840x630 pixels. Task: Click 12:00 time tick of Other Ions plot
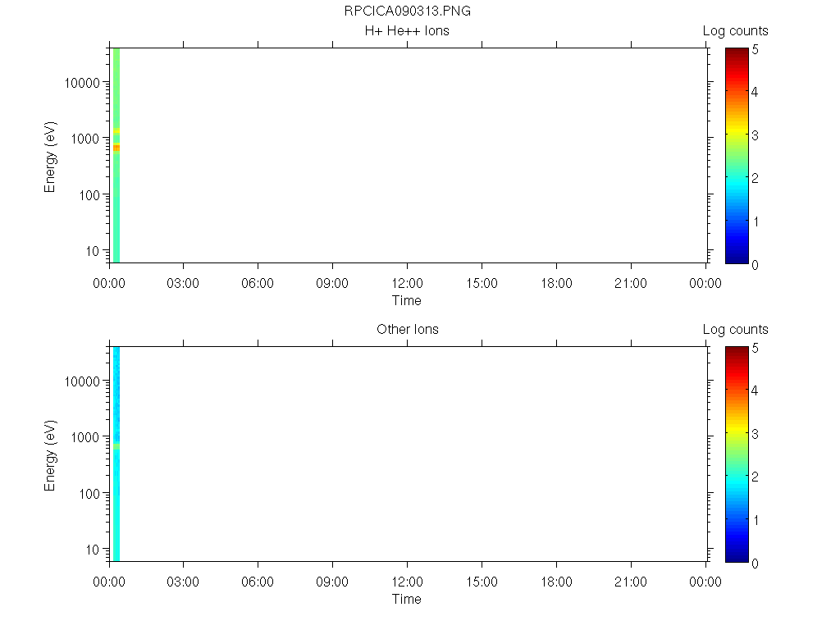point(407,582)
